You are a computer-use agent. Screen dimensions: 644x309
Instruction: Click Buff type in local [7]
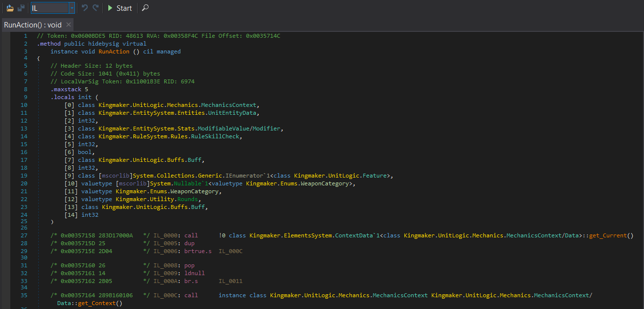pos(195,160)
